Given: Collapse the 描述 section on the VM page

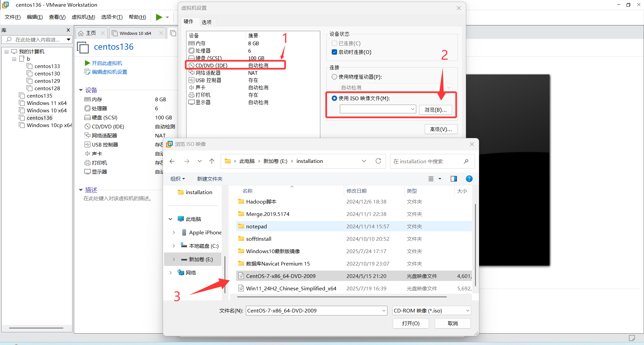Looking at the screenshot, I should click(x=81, y=190).
